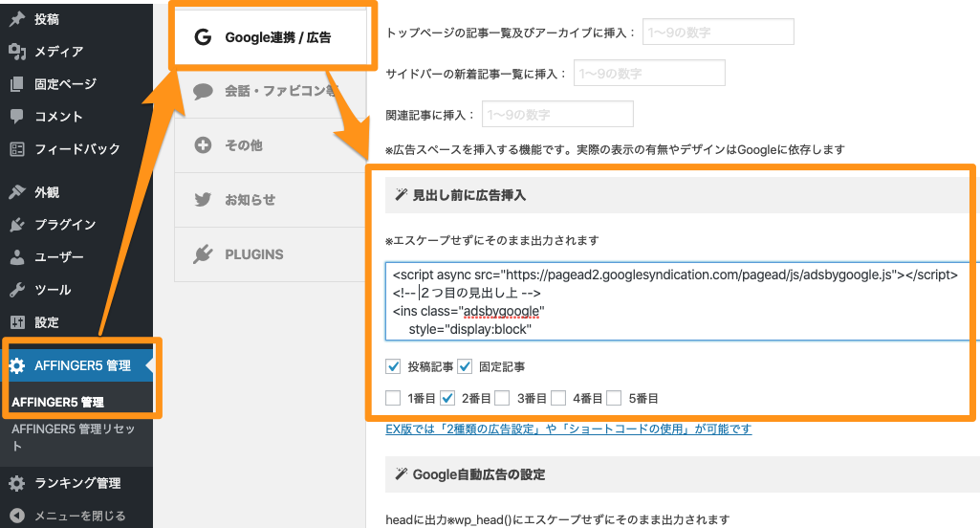Viewport: 980px width, 528px height.
Task: Click the gear icon beside ランキング管理
Action: point(17,483)
